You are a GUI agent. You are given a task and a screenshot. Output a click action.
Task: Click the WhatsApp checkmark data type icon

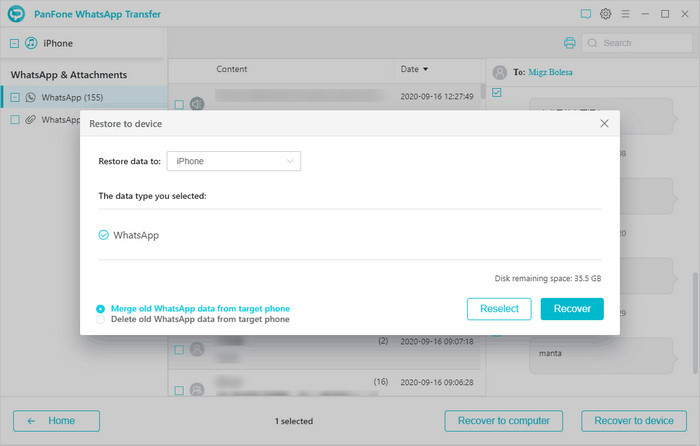[103, 235]
